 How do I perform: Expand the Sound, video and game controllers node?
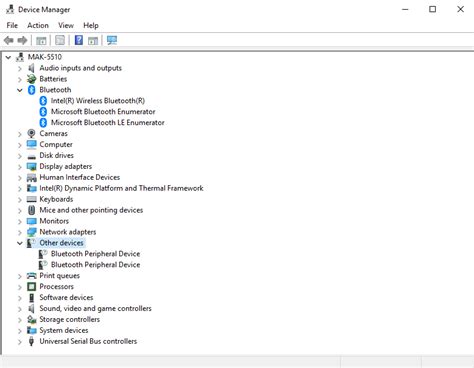[x=20, y=309]
